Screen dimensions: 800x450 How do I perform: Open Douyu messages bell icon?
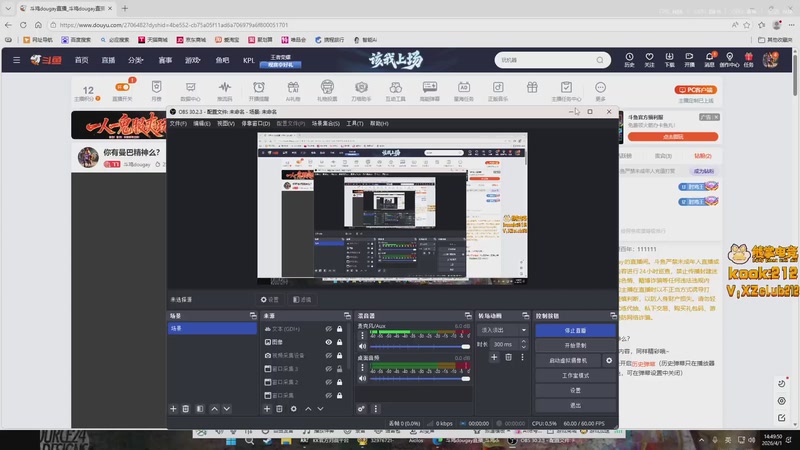tap(709, 60)
